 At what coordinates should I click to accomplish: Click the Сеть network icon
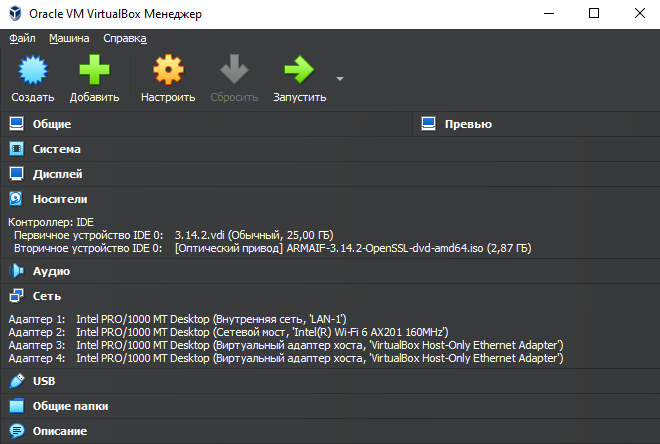(x=16, y=296)
